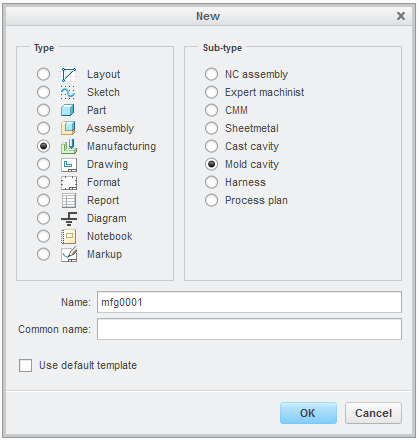This screenshot has height=440, width=419.
Task: Click the Notebook type icon
Action: (69, 236)
